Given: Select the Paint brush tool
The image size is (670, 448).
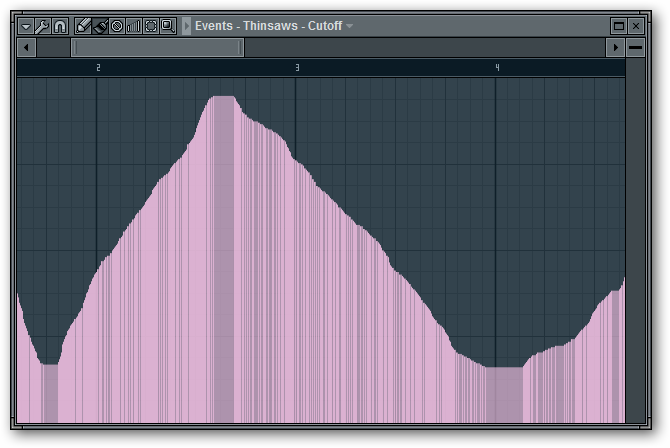Looking at the screenshot, I should (101, 26).
